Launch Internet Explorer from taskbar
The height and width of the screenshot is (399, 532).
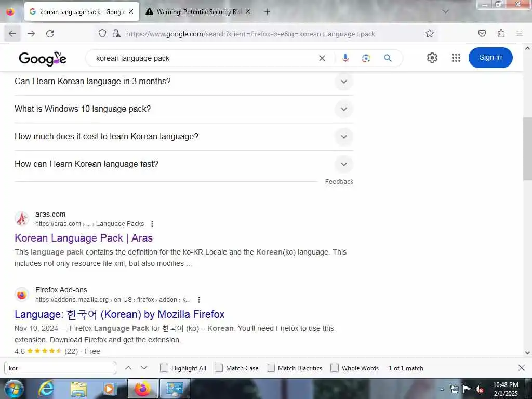pyautogui.click(x=46, y=389)
